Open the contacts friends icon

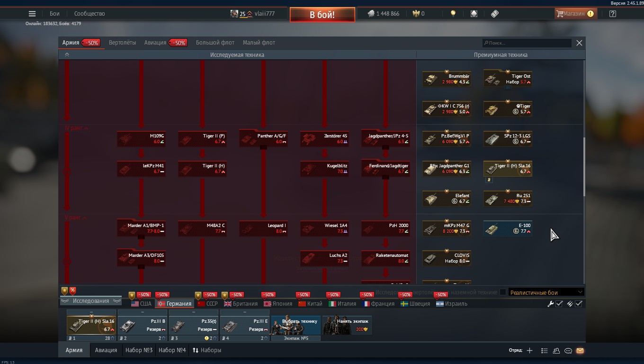(x=556, y=351)
